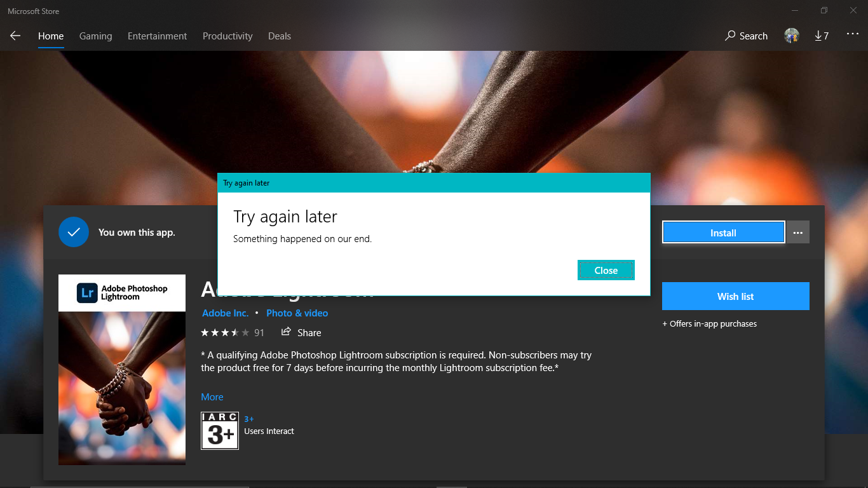Go back with the arrow icon

click(15, 36)
